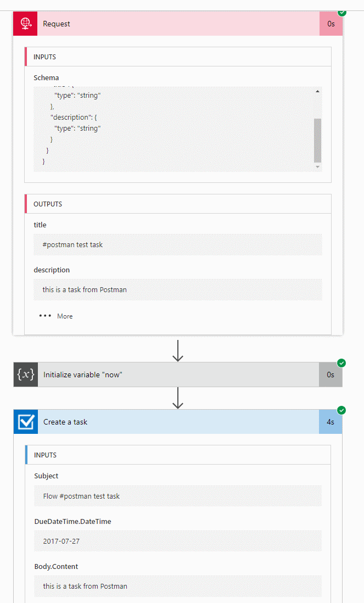Click the three-dot ellipsis beside More
This screenshot has width=364, height=603.
[x=45, y=316]
